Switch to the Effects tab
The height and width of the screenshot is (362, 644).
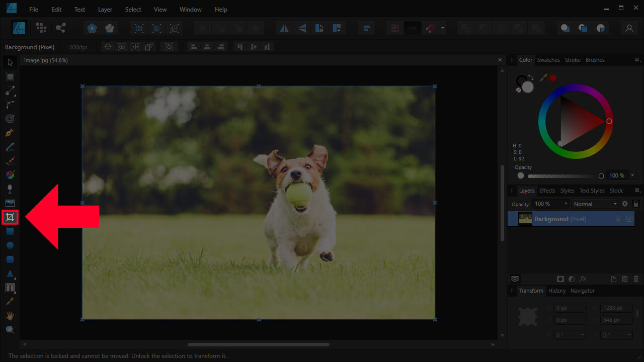tap(547, 190)
